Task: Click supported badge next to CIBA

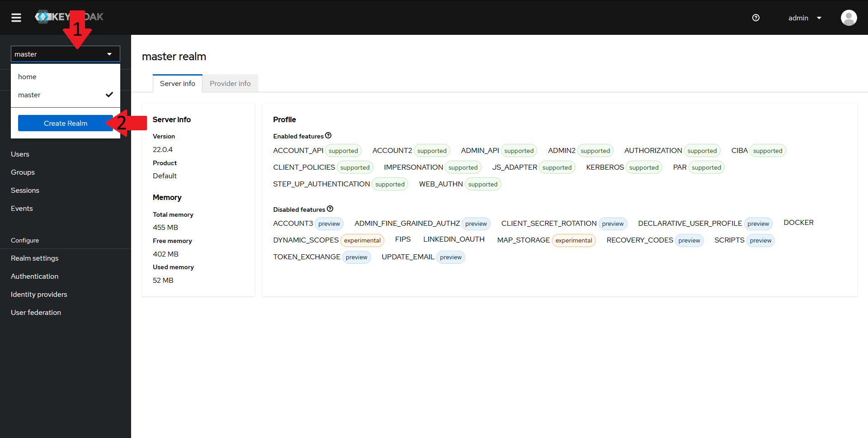Action: 768,151
